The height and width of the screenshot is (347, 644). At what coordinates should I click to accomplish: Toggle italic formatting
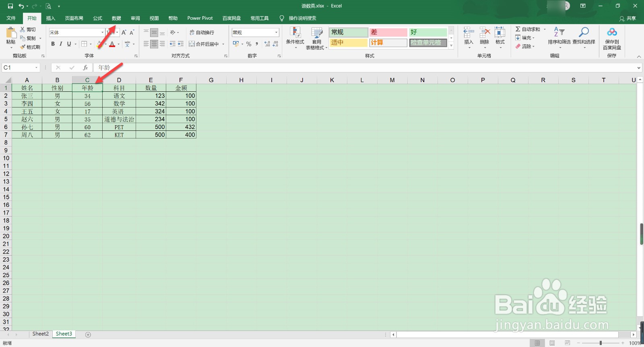coord(61,44)
